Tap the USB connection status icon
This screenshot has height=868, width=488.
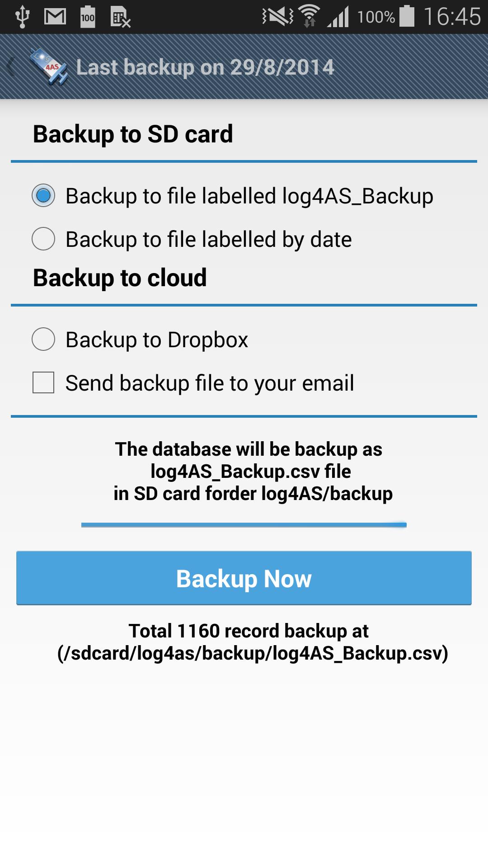coord(22,17)
